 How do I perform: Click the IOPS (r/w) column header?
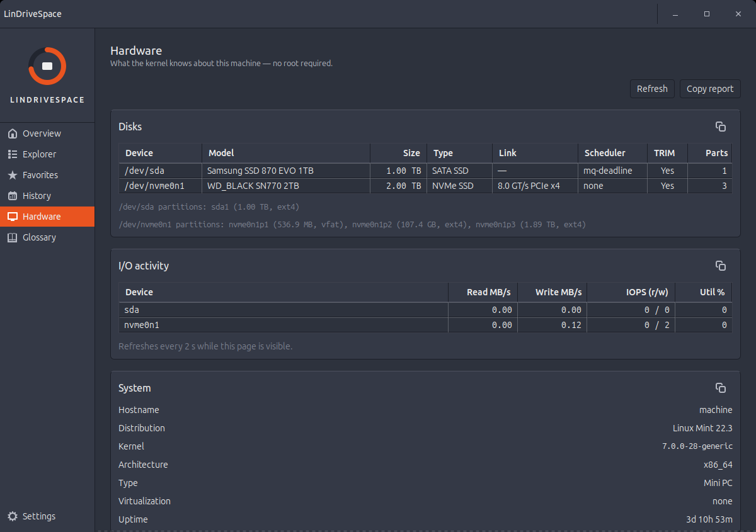(x=631, y=292)
